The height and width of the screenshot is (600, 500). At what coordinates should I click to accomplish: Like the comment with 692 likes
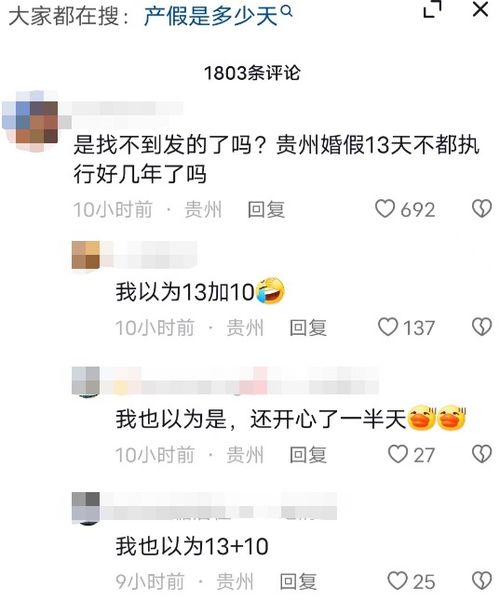(384, 209)
